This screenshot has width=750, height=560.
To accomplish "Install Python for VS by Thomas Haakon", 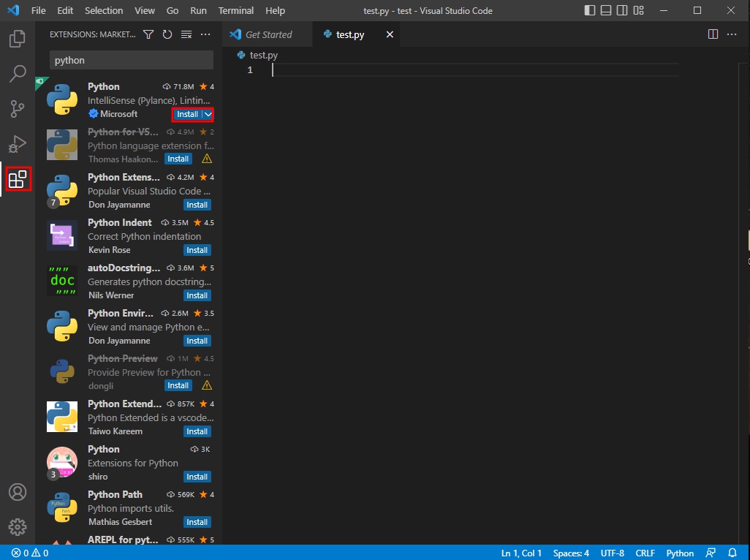I will pyautogui.click(x=178, y=159).
